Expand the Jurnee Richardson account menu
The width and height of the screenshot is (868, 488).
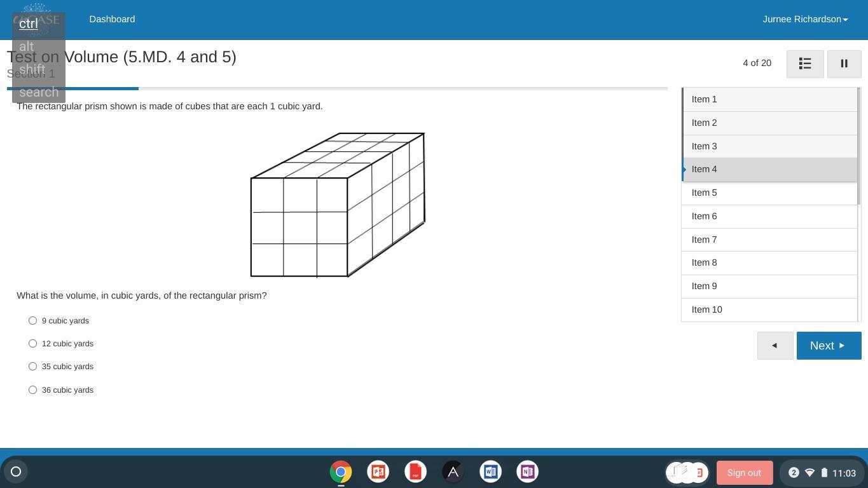point(805,19)
